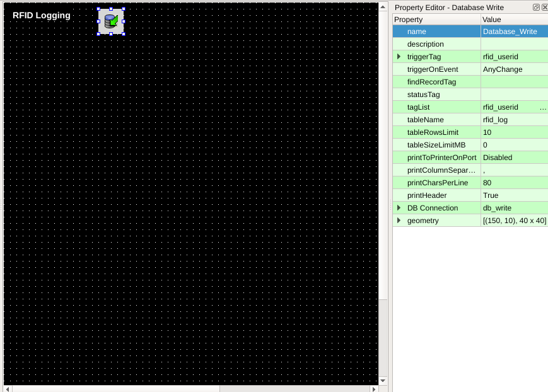Edit the tableRowsLimit value field

pos(514,132)
